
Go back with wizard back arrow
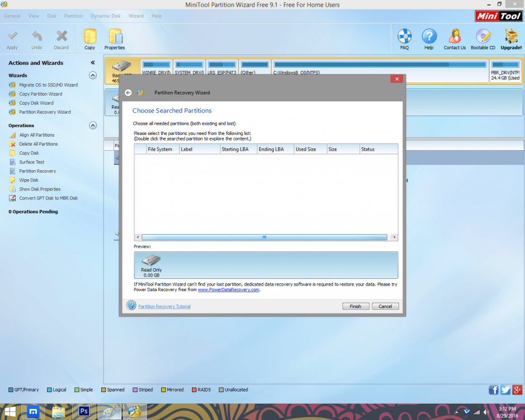point(128,93)
